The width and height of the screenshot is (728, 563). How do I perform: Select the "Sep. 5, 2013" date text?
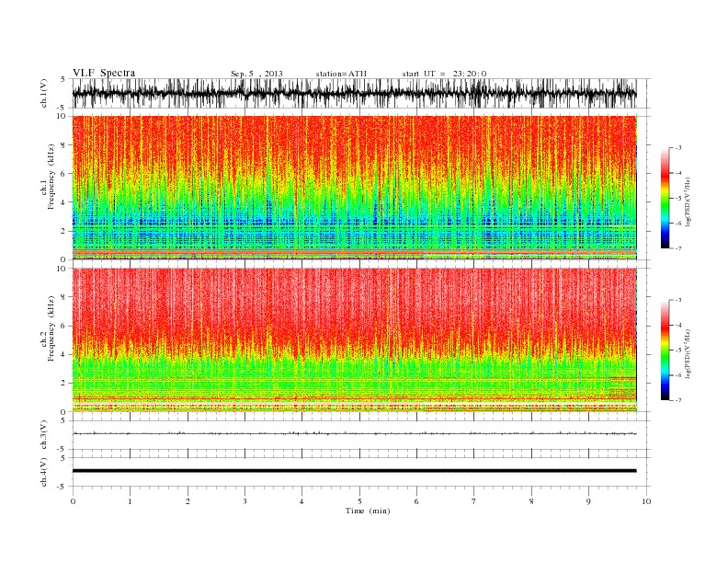coord(256,74)
